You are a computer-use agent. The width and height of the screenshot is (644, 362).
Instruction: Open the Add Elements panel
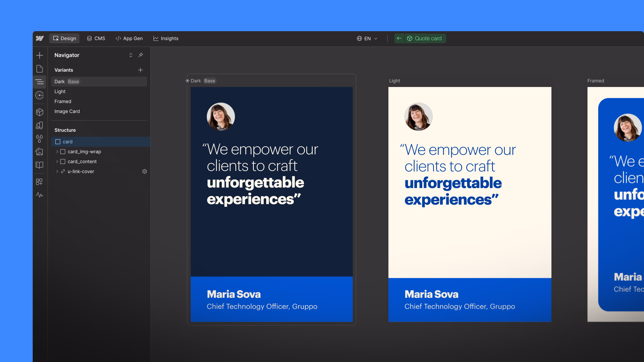coord(39,55)
